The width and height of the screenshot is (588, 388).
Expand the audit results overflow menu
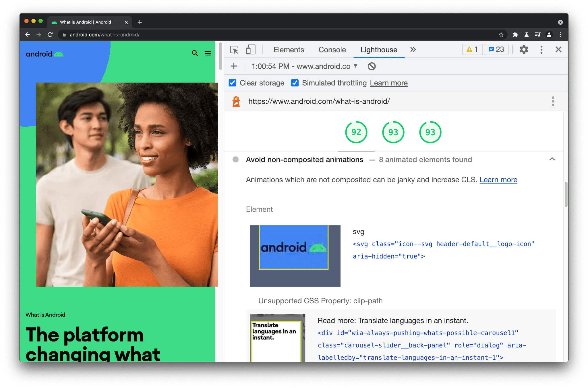pos(553,101)
